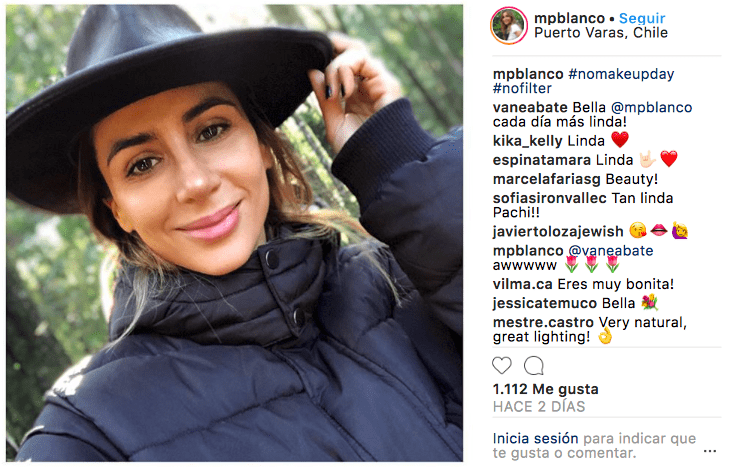The width and height of the screenshot is (735, 467).
Task: Like the post with the heart icon
Action: (502, 366)
